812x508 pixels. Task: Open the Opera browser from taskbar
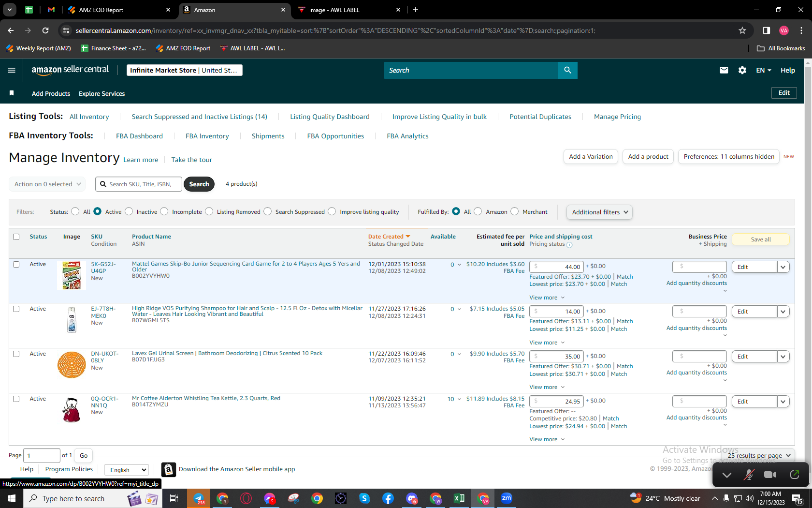point(246,498)
